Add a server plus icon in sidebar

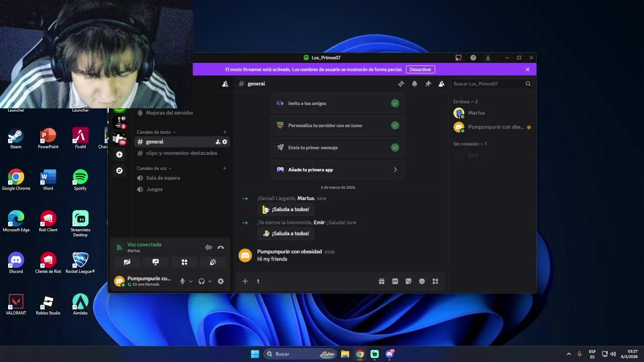click(x=119, y=154)
